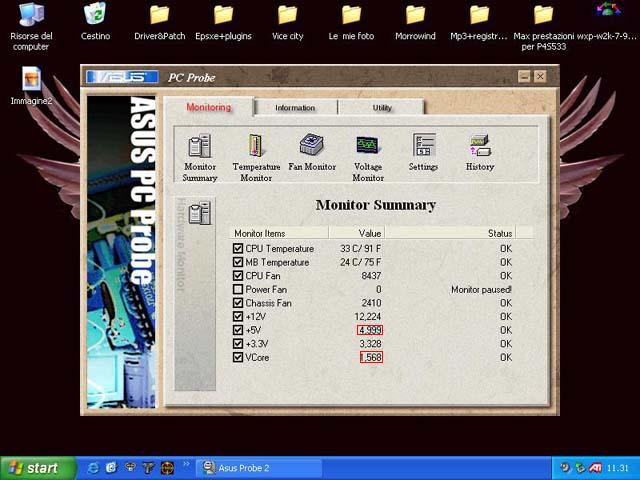640x480 pixels.
Task: Uncheck CPU Temperature monitoring
Action: (x=238, y=248)
